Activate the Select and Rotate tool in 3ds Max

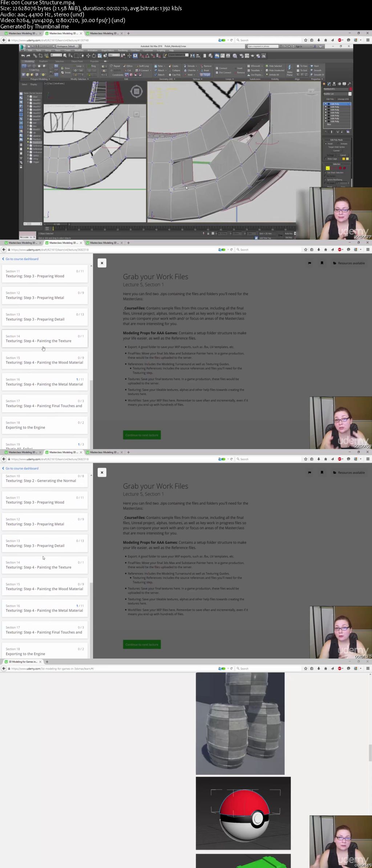(94, 56)
